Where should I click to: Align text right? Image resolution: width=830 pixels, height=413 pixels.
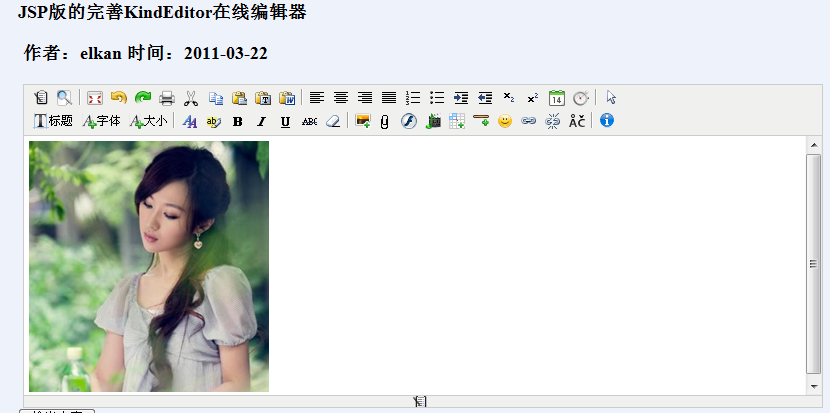coord(365,98)
